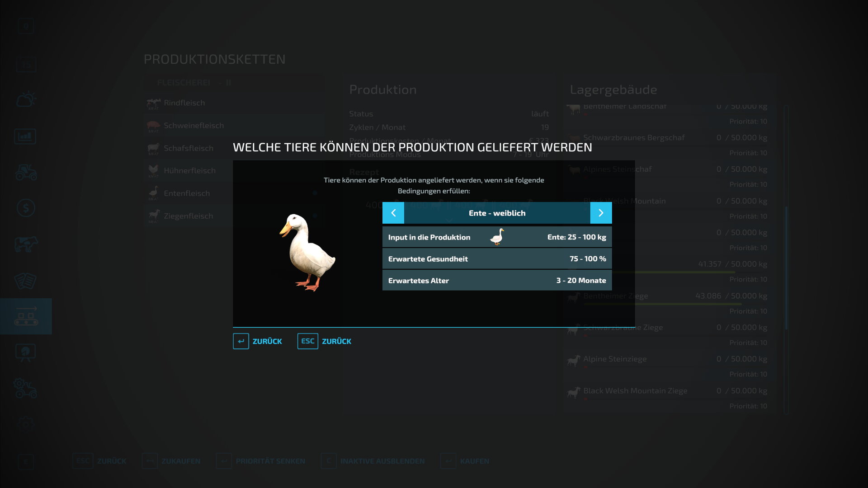
Task: Open the finances dollar sidebar icon
Action: [x=26, y=208]
